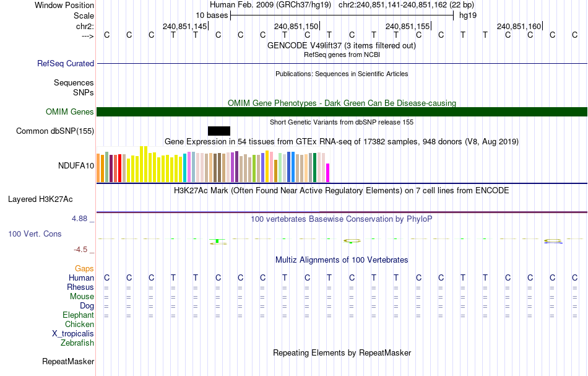
Task: Click the OMIM Gene Phenotypes title
Action: click(x=342, y=103)
